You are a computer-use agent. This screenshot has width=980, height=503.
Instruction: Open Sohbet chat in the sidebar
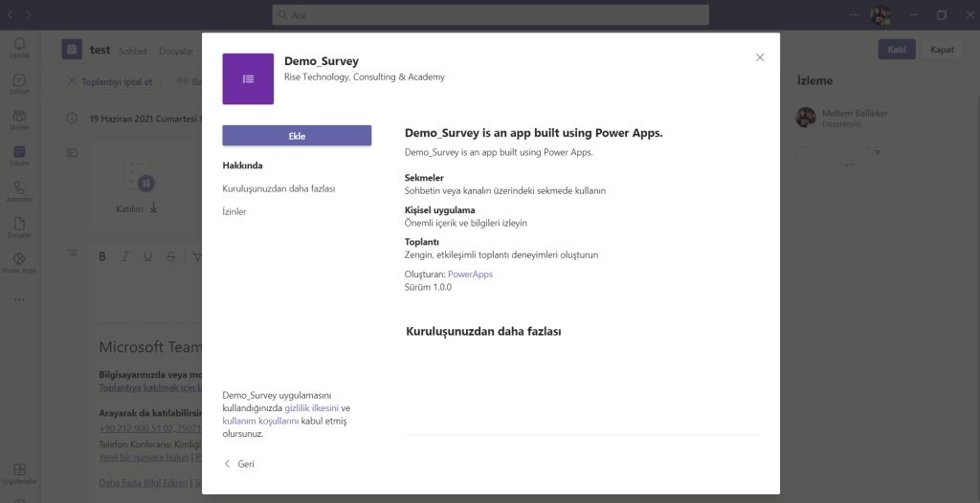pyautogui.click(x=19, y=84)
